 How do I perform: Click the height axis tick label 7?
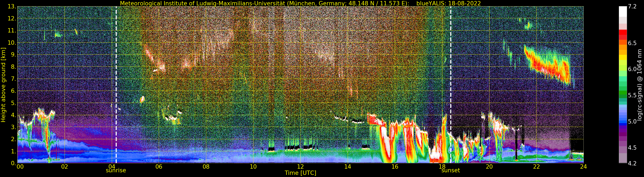(13, 79)
